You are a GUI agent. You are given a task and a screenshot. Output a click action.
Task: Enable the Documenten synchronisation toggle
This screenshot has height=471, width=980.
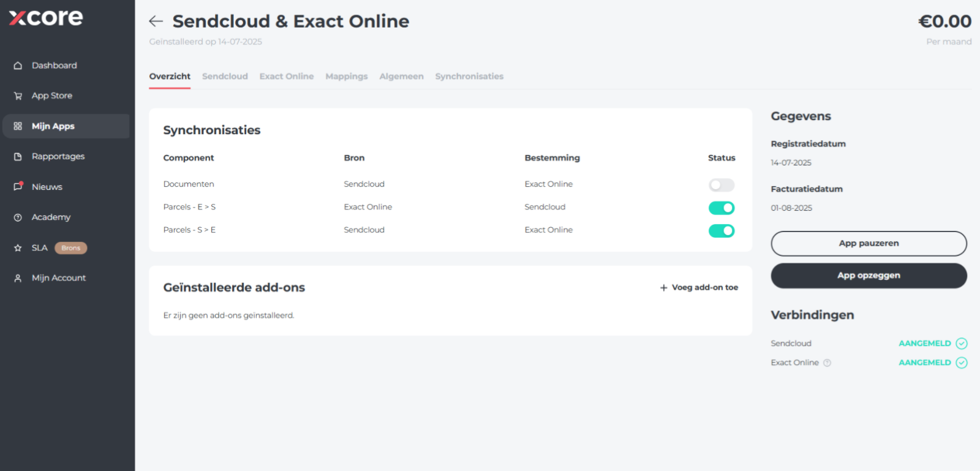722,185
